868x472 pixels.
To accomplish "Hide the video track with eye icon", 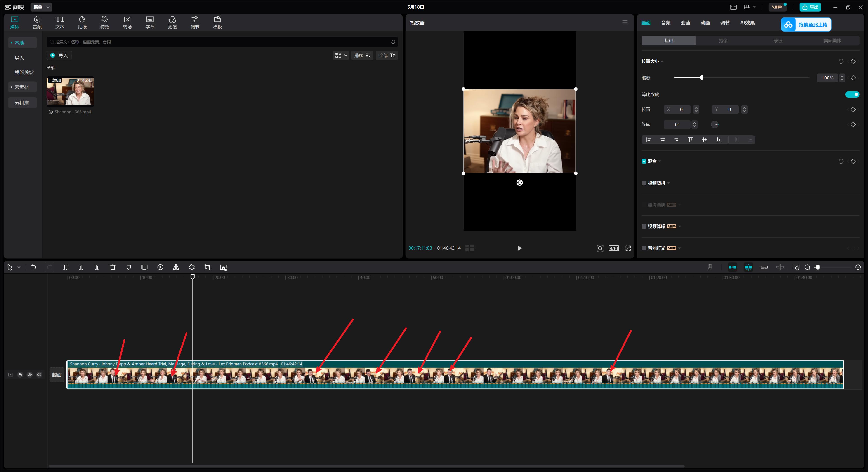I will pos(30,374).
